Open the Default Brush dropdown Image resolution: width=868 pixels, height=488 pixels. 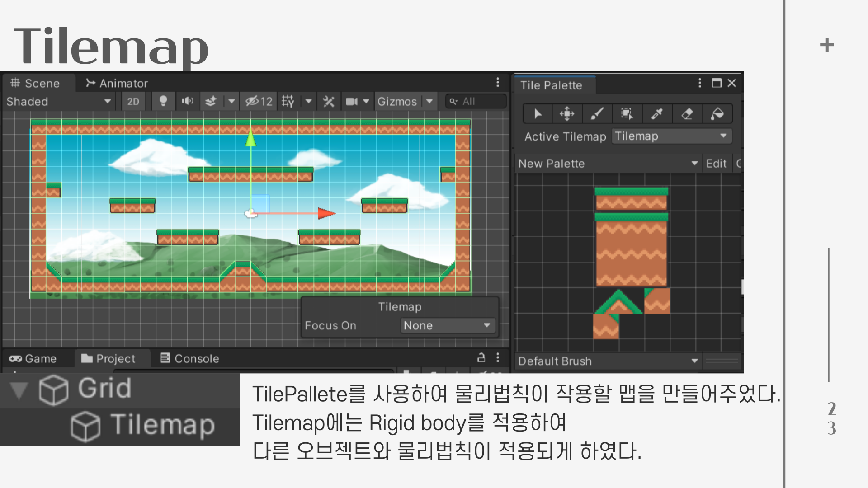[x=609, y=361]
